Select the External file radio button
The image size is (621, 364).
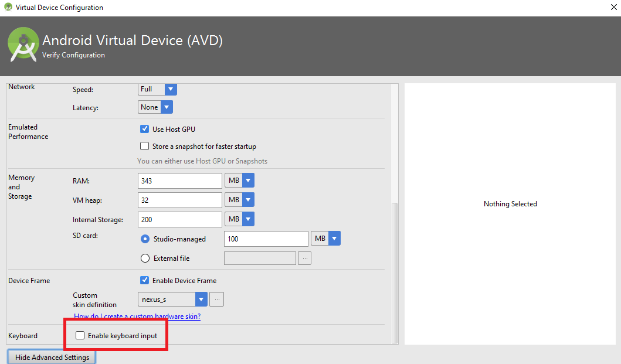pyautogui.click(x=145, y=258)
